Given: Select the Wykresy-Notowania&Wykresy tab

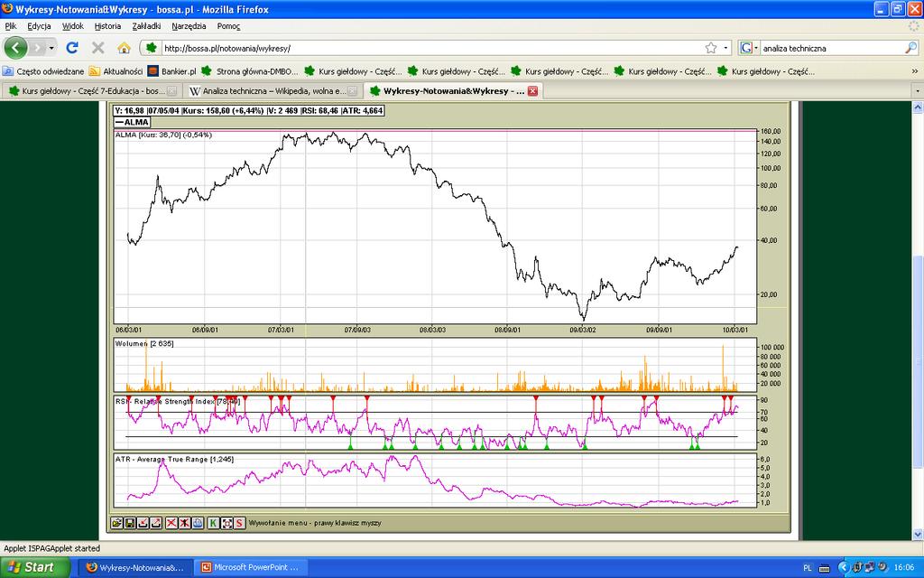Looking at the screenshot, I should pyautogui.click(x=453, y=91).
